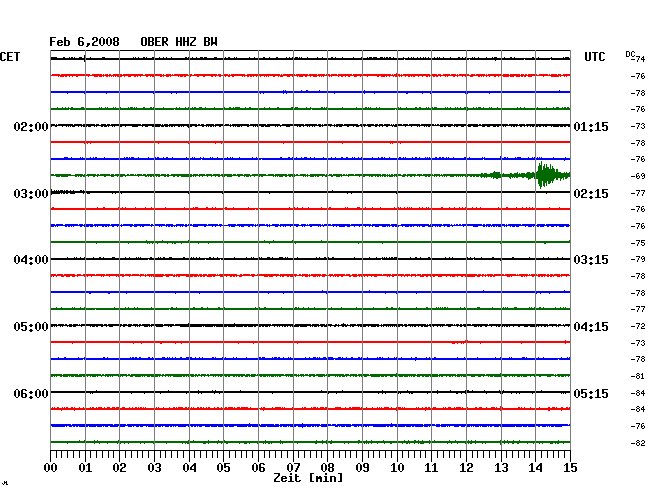Click the UTC time label '04:15'
Screen dimensions: 650x494
(591, 327)
